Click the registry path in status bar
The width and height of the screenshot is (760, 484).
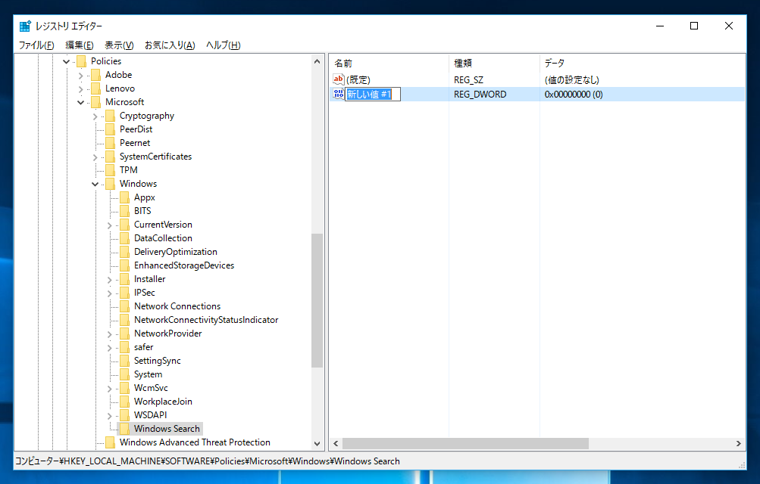click(x=207, y=461)
